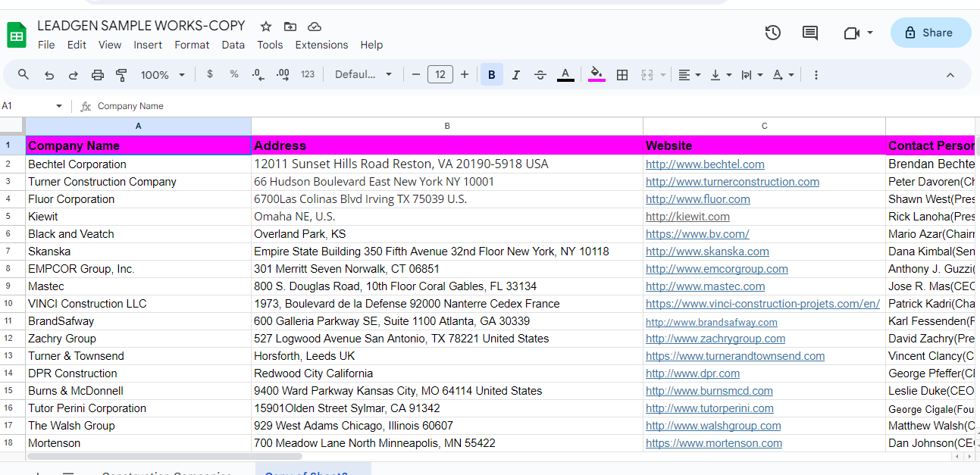Decrease decimal places
Screen dimensions: 980x475
coord(258,75)
